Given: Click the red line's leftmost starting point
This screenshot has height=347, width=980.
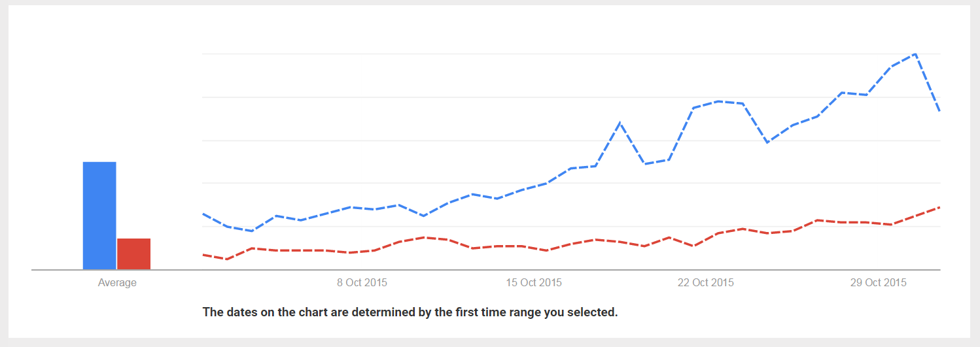Looking at the screenshot, I should [x=203, y=254].
